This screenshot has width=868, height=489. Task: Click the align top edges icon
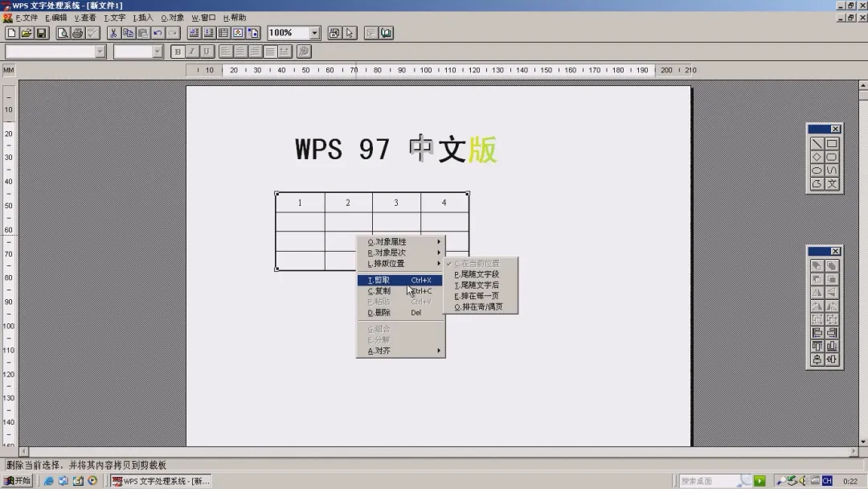pos(817,346)
